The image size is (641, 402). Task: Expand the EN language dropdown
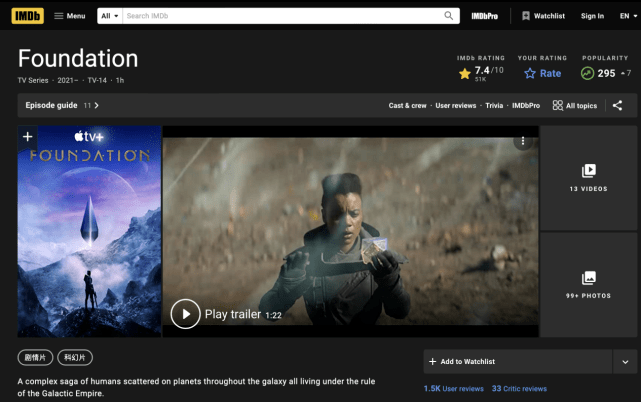628,16
